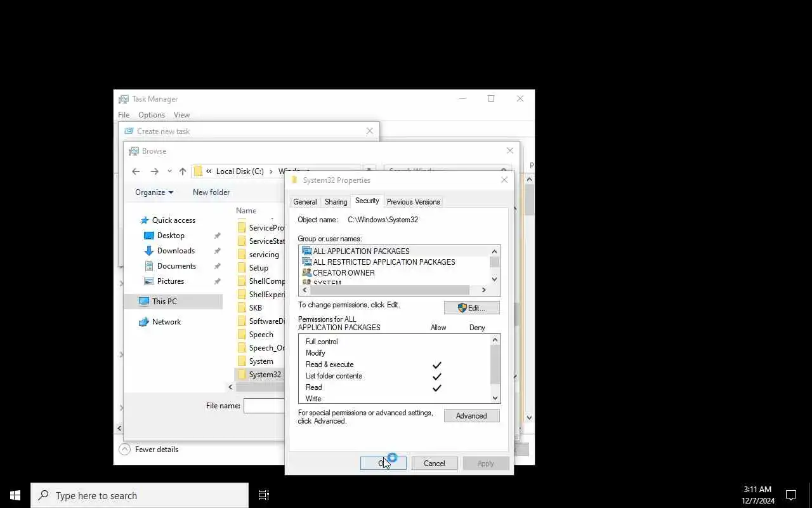Click Cancel in System32 Properties

(435, 464)
